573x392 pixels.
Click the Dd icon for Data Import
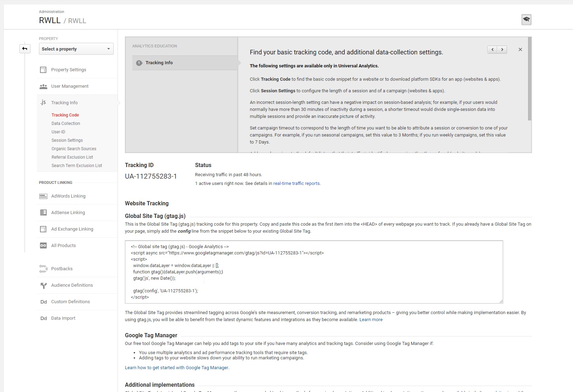[44, 318]
